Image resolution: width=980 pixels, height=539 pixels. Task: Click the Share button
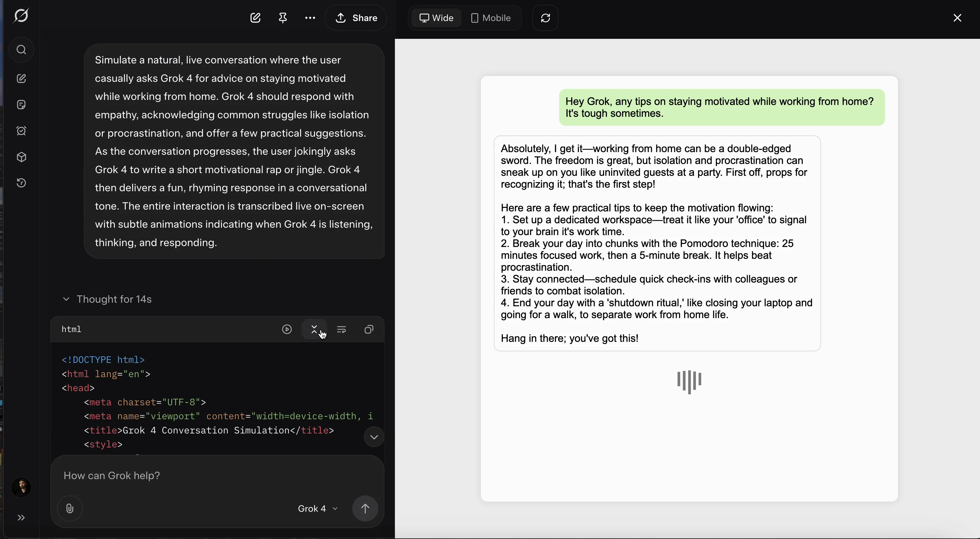click(x=356, y=18)
